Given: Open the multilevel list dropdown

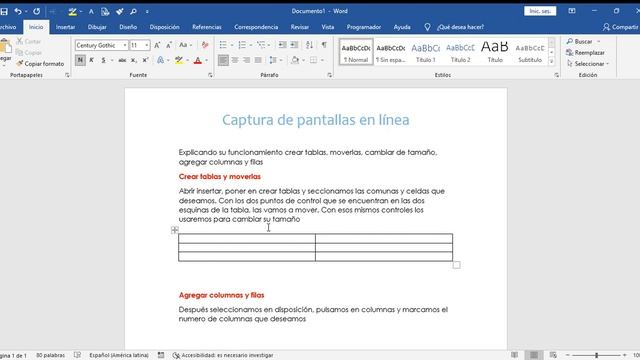Looking at the screenshot, I should click(x=269, y=45).
